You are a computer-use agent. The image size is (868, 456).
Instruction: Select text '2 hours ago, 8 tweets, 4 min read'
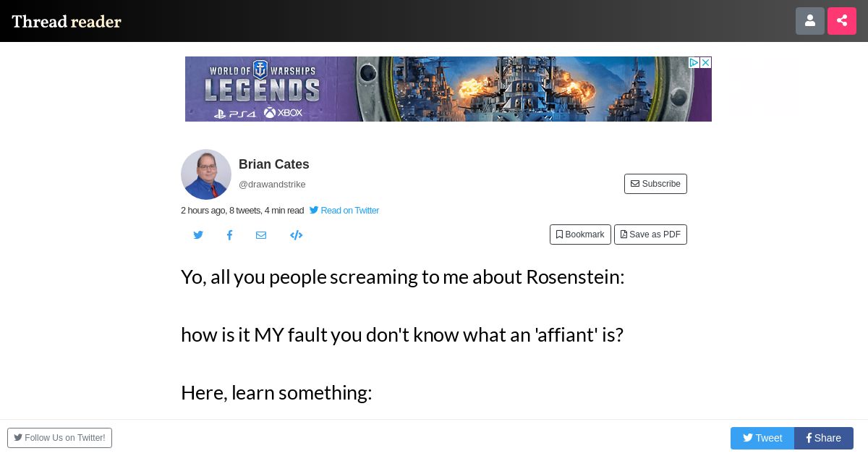pos(242,211)
